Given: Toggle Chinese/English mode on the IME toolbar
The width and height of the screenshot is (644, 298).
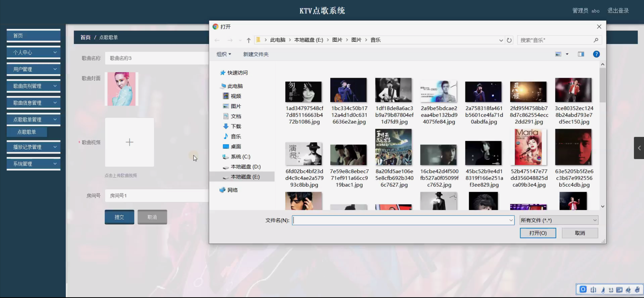Looking at the screenshot, I should [593, 289].
